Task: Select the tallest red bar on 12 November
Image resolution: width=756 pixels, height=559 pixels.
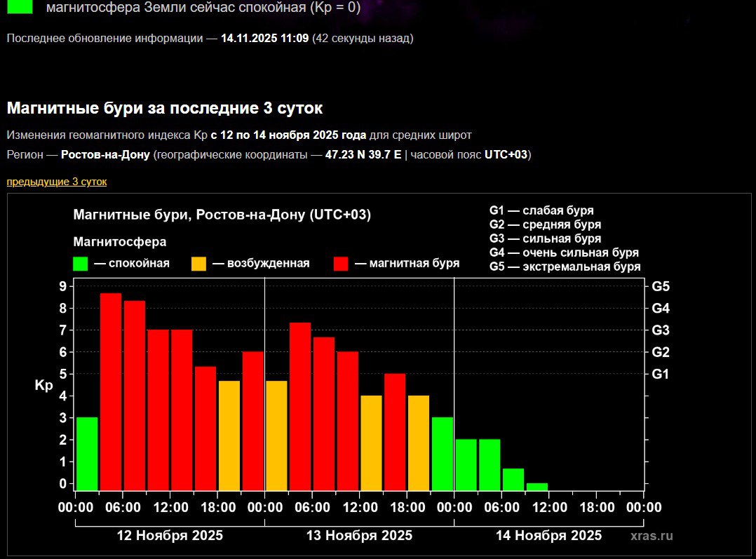Action: (x=111, y=391)
